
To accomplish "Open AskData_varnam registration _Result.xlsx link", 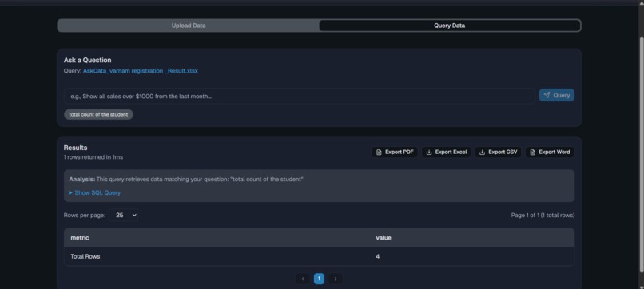I will [140, 71].
